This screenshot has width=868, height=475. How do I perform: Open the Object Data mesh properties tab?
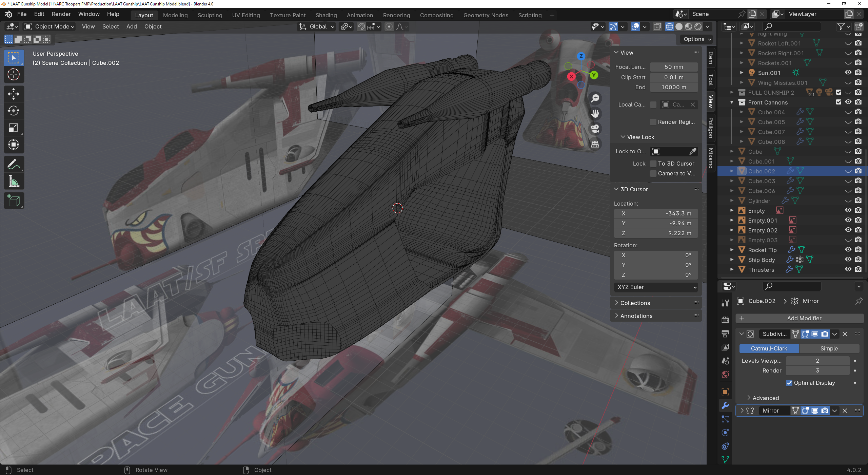(725, 460)
